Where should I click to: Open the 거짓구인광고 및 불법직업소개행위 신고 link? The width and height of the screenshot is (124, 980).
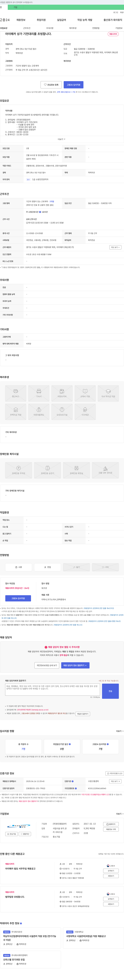(x=95, y=794)
